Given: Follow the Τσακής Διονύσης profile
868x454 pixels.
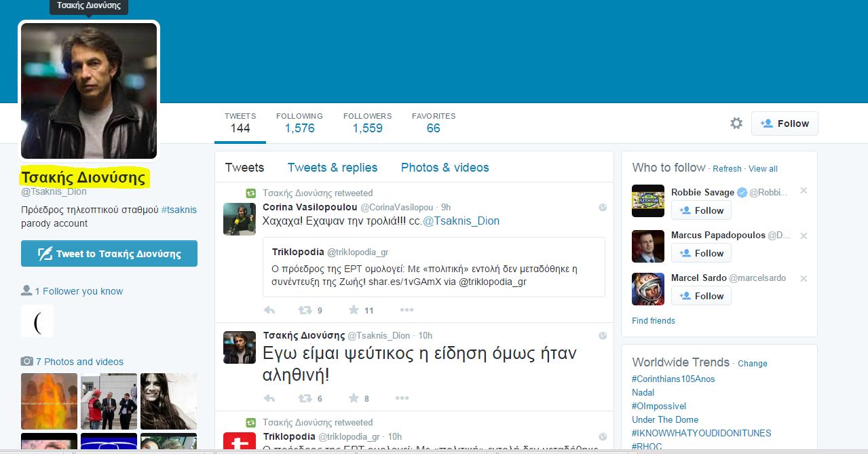Looking at the screenshot, I should pos(785,124).
